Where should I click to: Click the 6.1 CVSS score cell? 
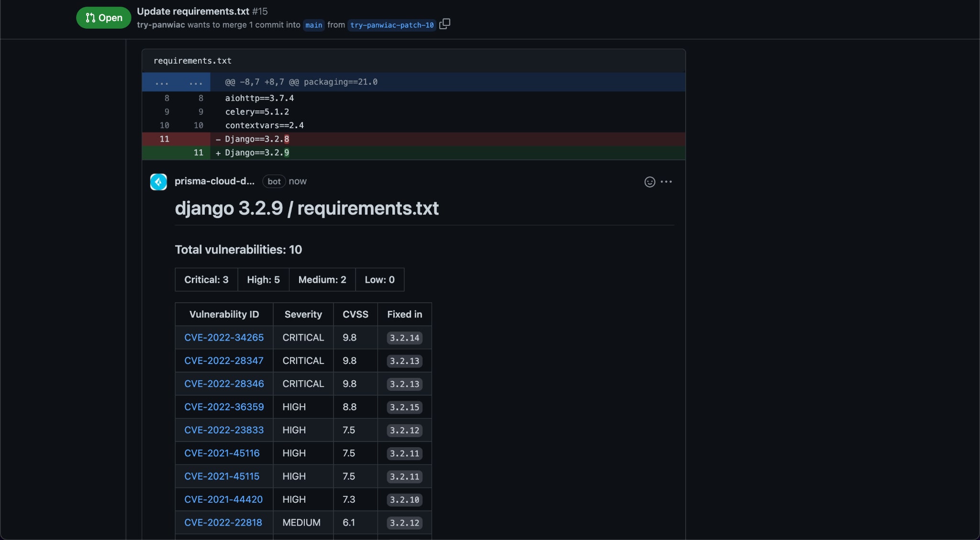(356, 522)
